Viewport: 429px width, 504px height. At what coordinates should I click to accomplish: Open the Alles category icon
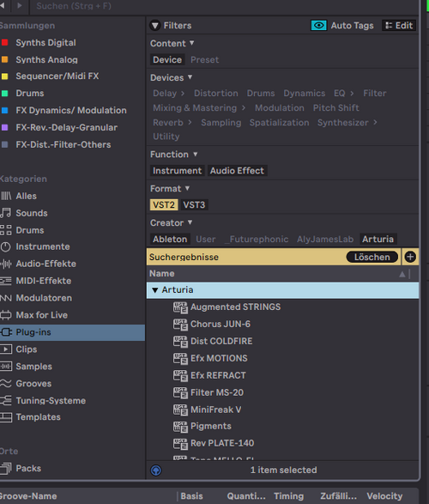coord(6,196)
